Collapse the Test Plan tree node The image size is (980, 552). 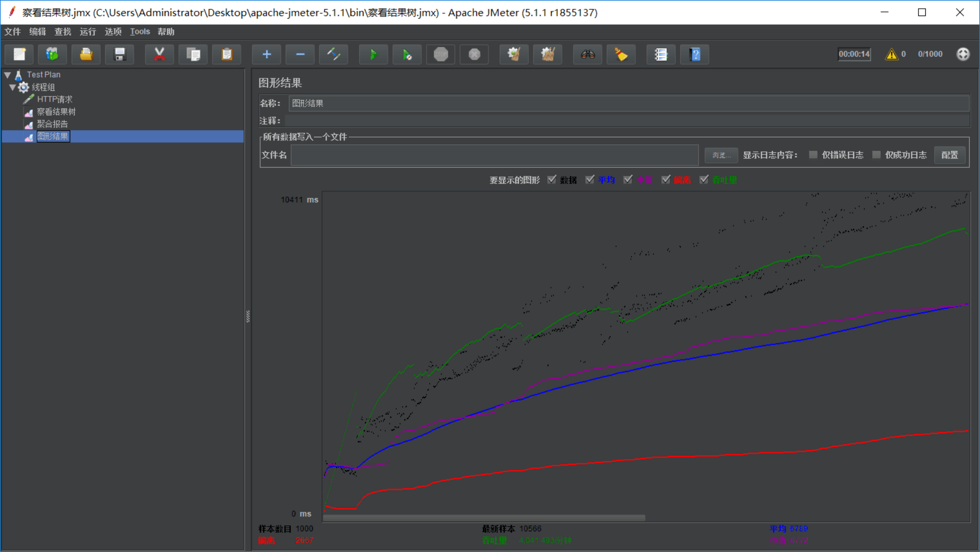click(8, 75)
